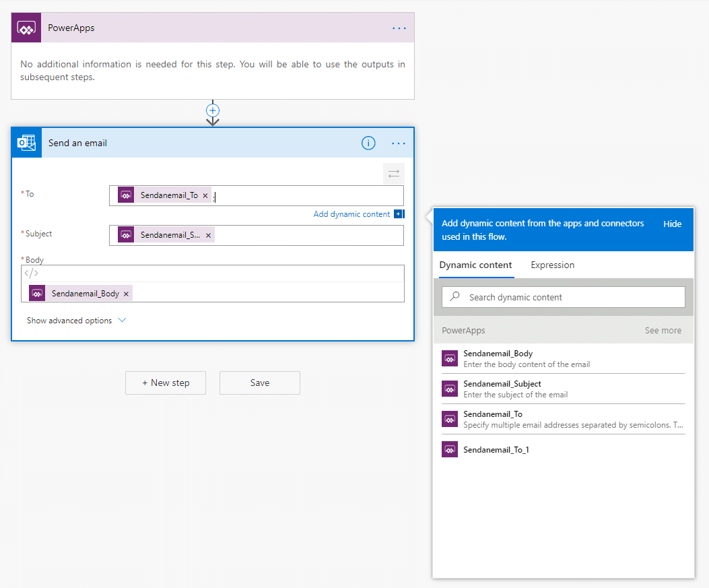This screenshot has width=709, height=588.
Task: Add a New step to the flow
Action: 166,383
